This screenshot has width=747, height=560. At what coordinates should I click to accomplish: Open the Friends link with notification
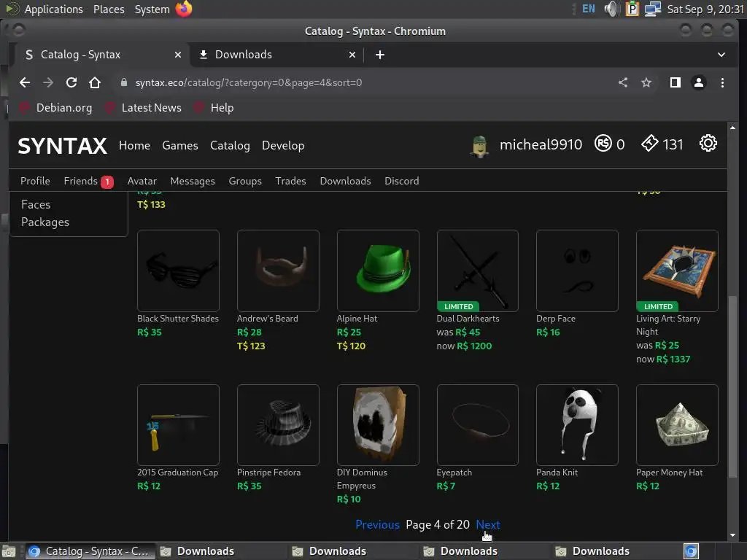coord(88,181)
